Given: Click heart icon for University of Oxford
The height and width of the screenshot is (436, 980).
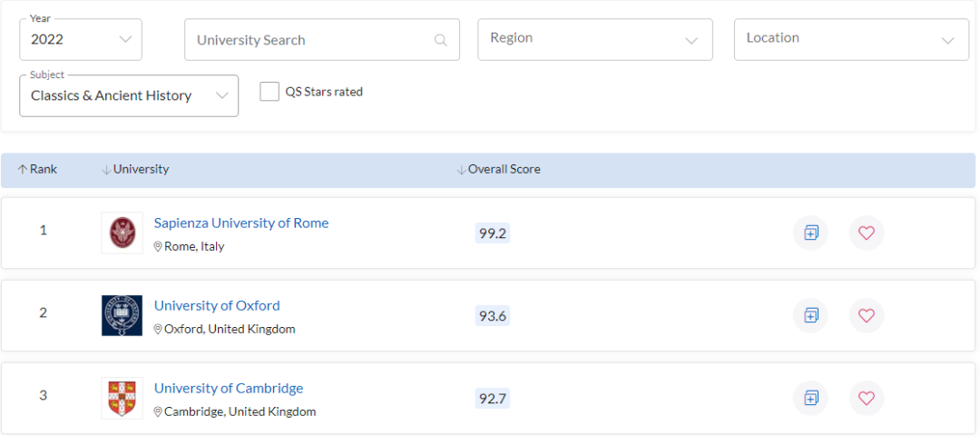Looking at the screenshot, I should [866, 315].
